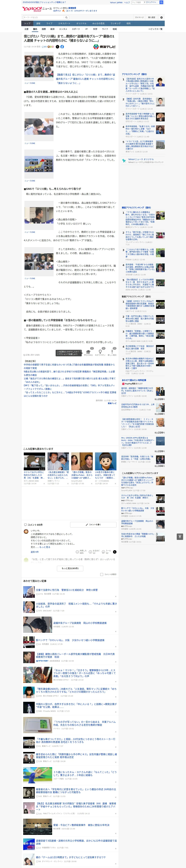186x868 pixels.
Task: Select トップ tab in navigation bar
Action: (27, 23)
